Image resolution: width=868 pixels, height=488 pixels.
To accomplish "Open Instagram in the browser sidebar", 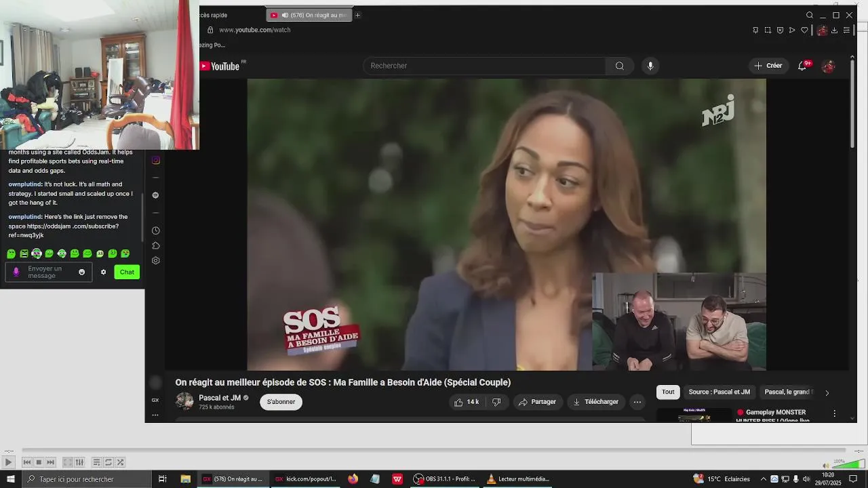I will pos(155,160).
